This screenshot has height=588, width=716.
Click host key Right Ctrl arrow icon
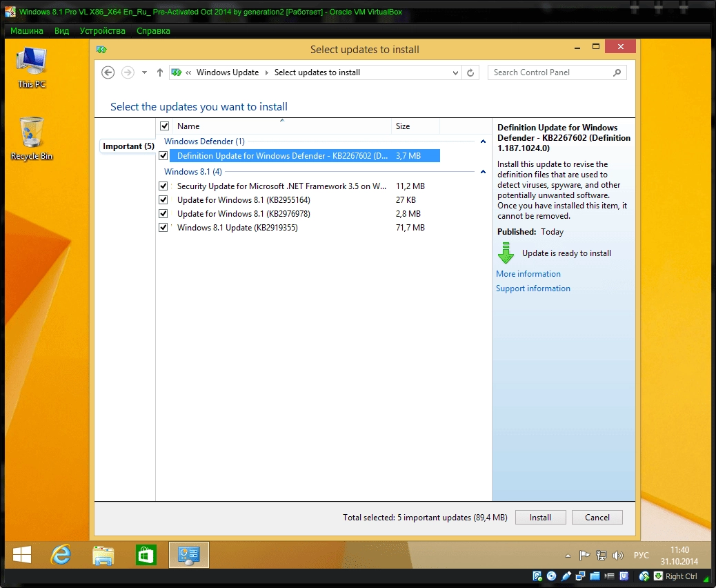(659, 576)
